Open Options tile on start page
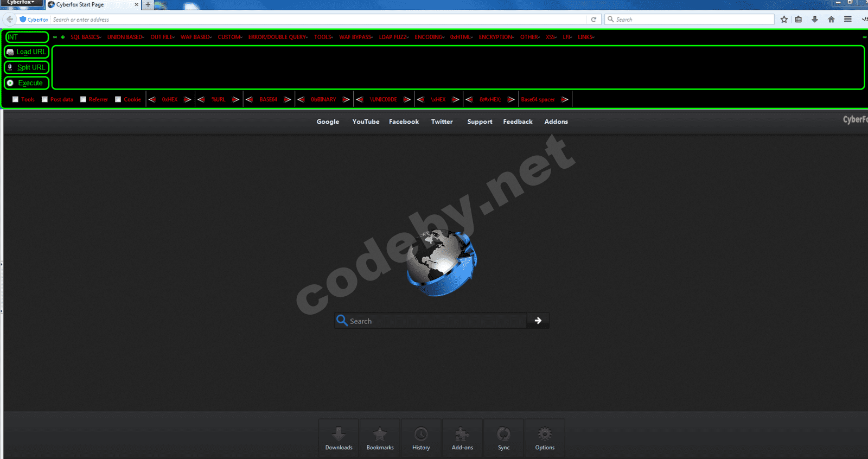 (x=545, y=438)
